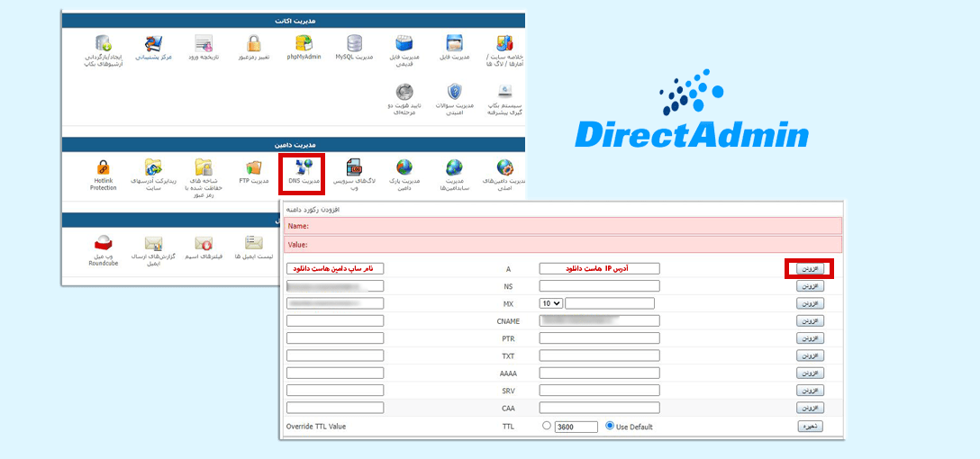
Task: Expand the MX priority dropdown showing 10
Action: click(x=551, y=303)
